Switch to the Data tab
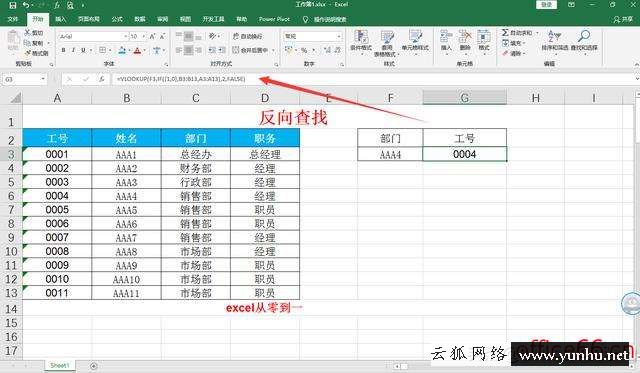Viewport: 640px width, 373px height. tap(140, 19)
